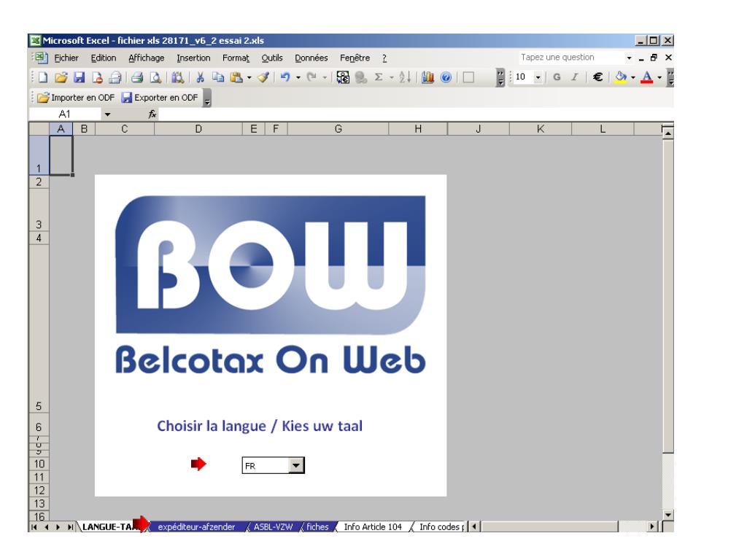Click the first-sheet navigation arrow
Screen dimensions: 747x560
(x=34, y=527)
